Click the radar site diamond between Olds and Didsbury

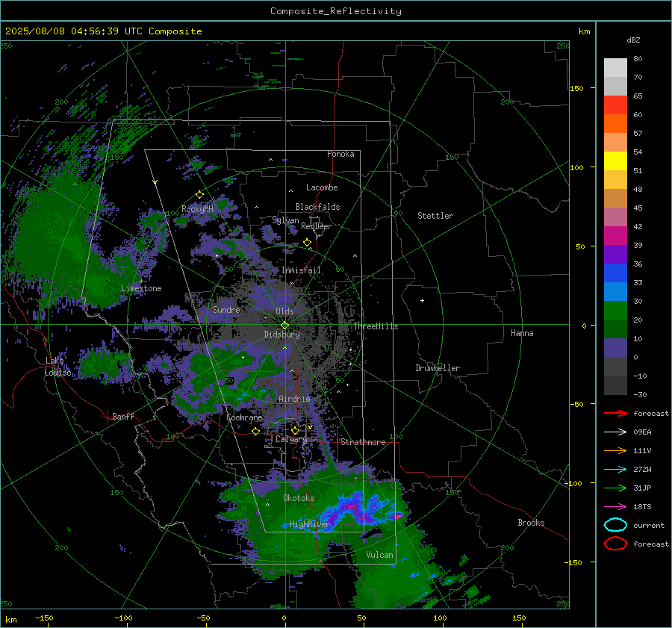click(x=284, y=325)
